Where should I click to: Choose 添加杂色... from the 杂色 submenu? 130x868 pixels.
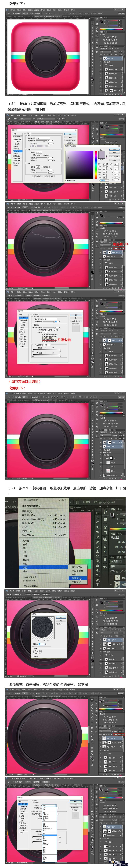tap(77, 578)
